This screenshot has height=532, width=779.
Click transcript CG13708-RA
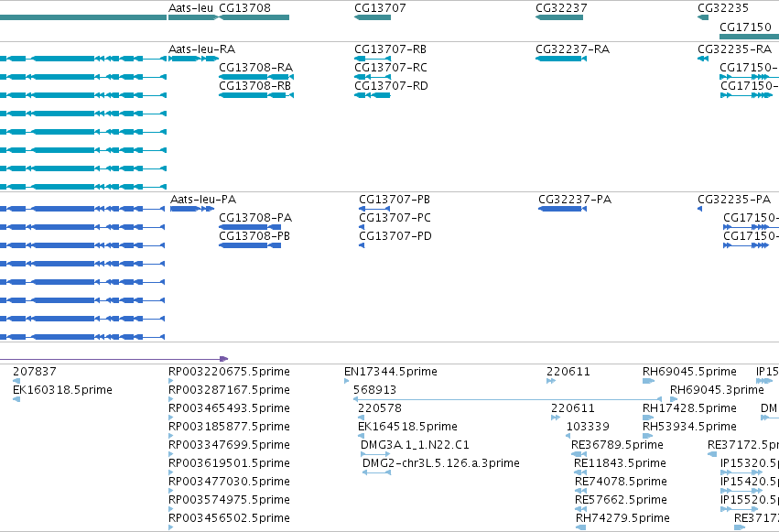[x=256, y=77]
